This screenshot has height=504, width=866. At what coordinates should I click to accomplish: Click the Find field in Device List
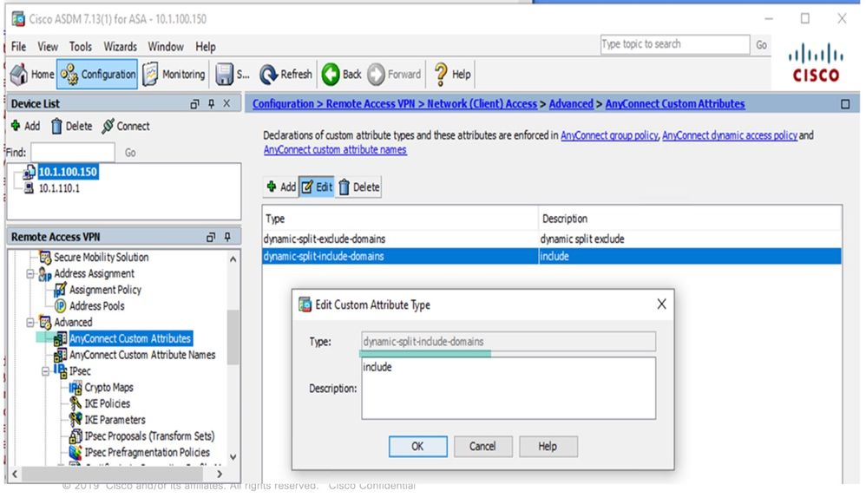(x=73, y=152)
